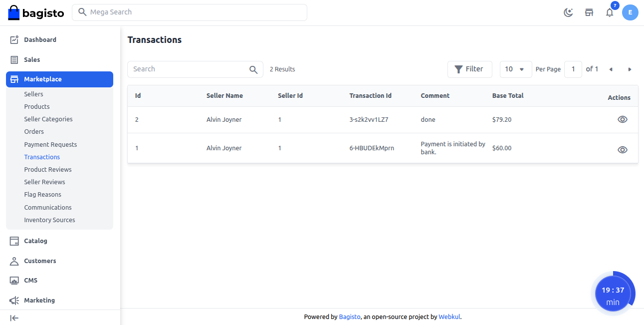
Task: View details of transaction 6-HBUDEkMprn
Action: click(x=622, y=149)
